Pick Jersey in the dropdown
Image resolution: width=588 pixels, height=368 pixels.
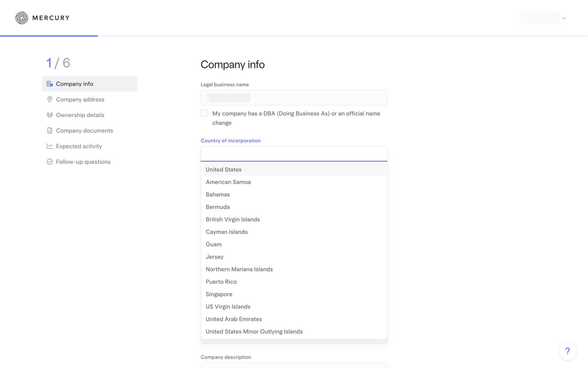(294, 257)
